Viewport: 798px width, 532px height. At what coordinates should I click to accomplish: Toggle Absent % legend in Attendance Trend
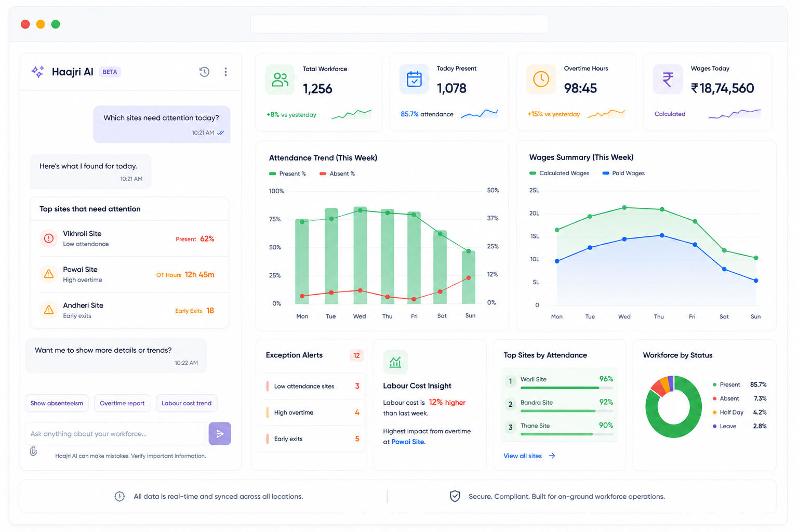pos(337,174)
